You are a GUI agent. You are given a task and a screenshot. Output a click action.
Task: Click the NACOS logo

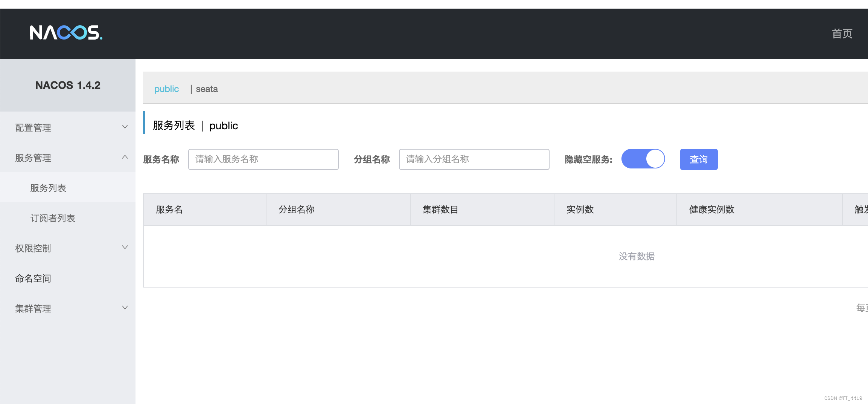tap(66, 33)
